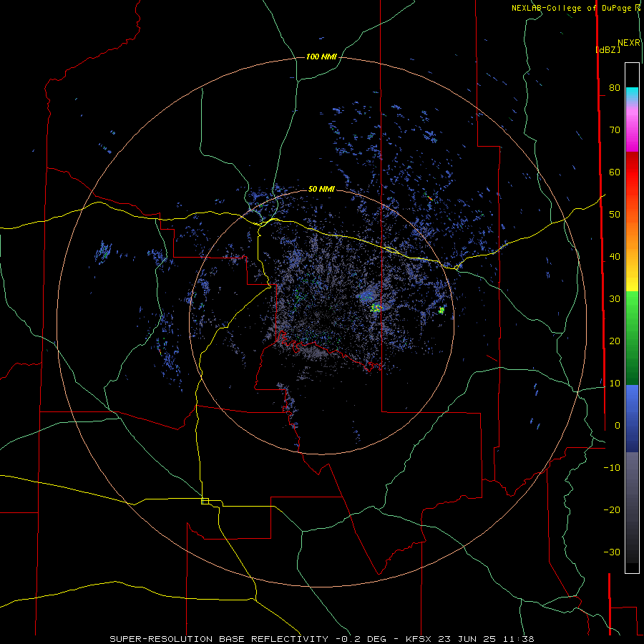
Task: Click the dBZ unit label above the color scale
Action: click(x=608, y=49)
